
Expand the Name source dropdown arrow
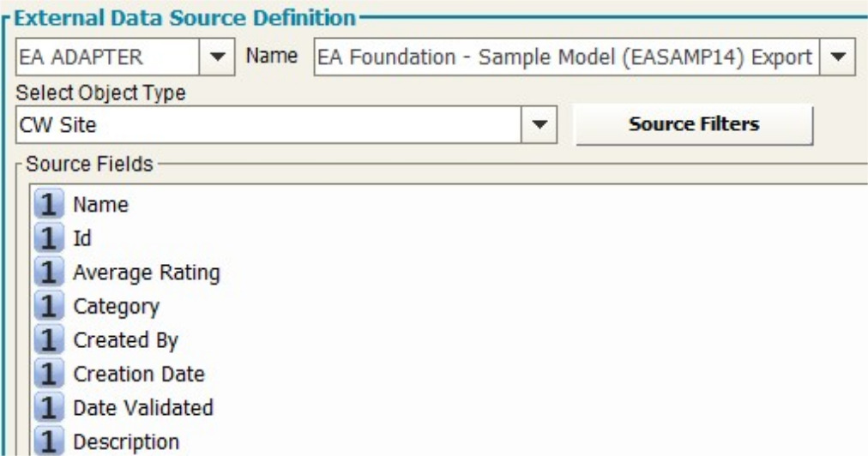point(838,58)
